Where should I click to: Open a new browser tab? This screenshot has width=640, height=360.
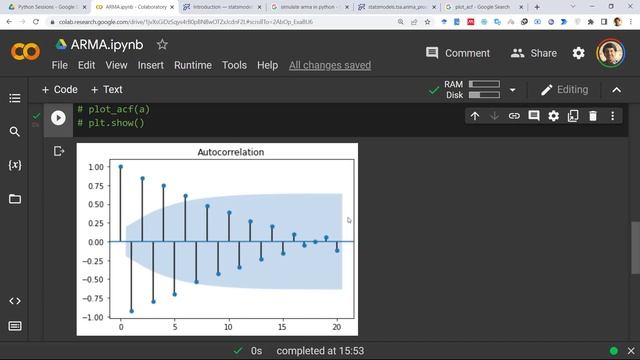537,7
